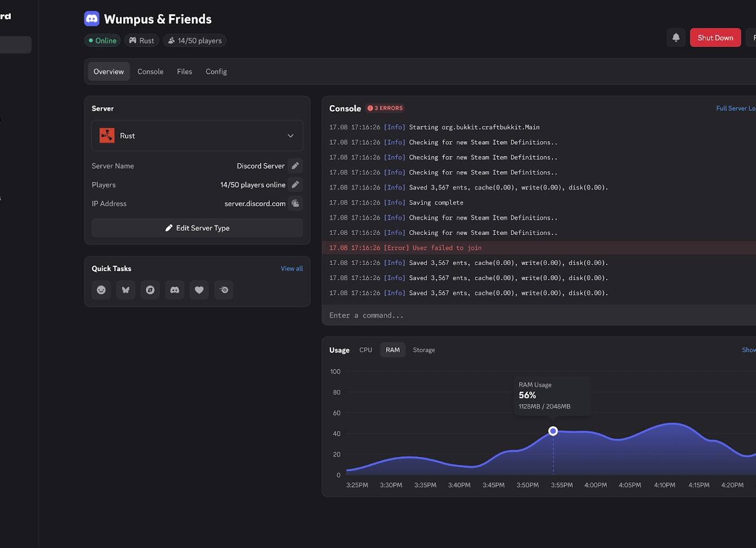
Task: Focus the Enter a command input field
Action: point(539,315)
